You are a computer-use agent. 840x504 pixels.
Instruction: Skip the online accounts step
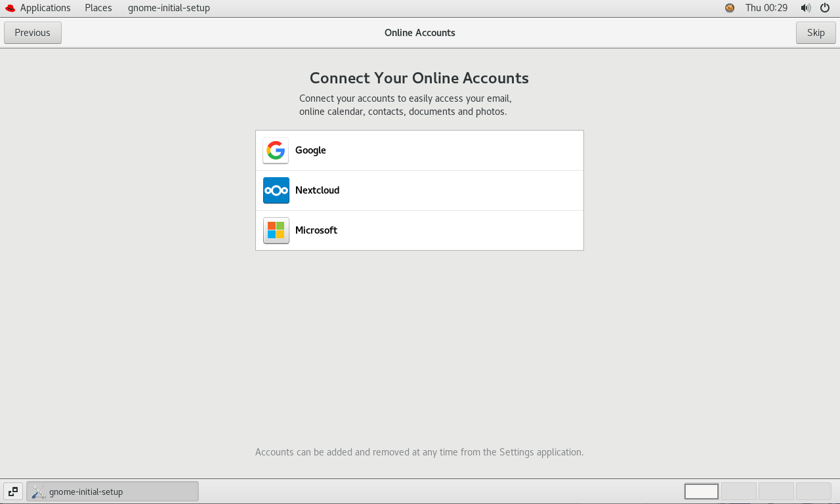(x=816, y=33)
